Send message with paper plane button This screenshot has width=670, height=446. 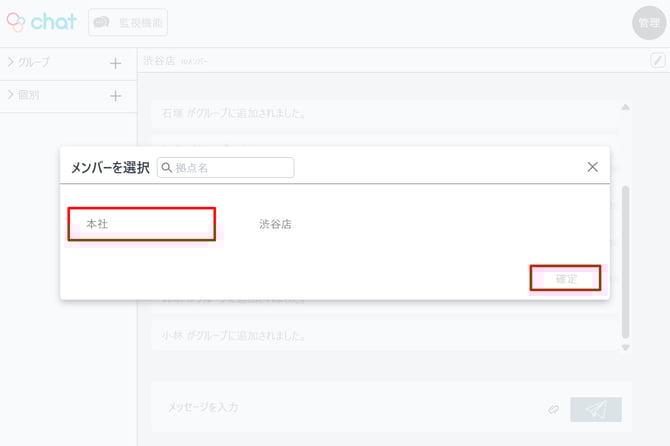pos(596,409)
